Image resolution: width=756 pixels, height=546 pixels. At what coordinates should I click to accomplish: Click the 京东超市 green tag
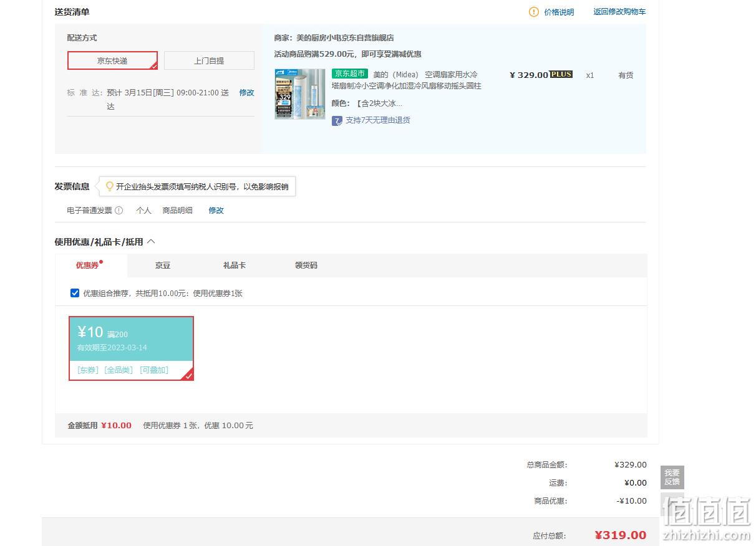(350, 74)
